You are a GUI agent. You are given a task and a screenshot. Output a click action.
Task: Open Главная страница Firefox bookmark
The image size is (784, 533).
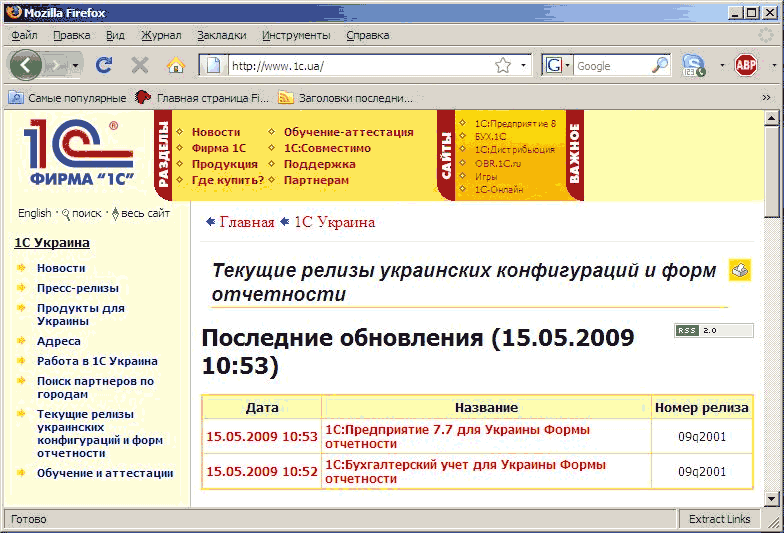202,98
